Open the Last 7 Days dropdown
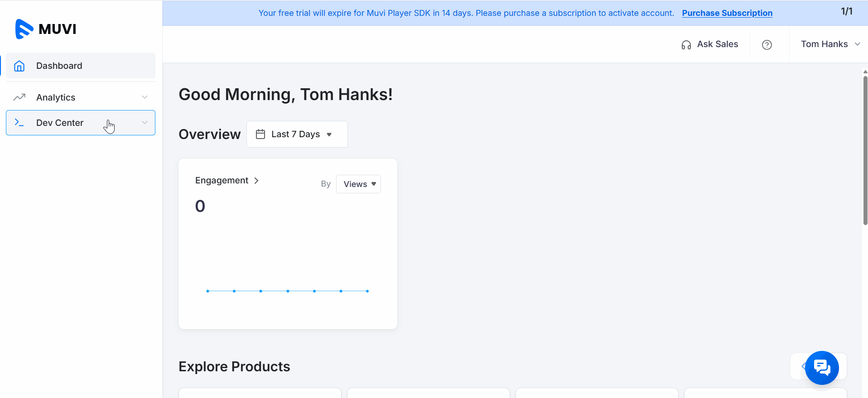The height and width of the screenshot is (398, 868). (x=297, y=134)
